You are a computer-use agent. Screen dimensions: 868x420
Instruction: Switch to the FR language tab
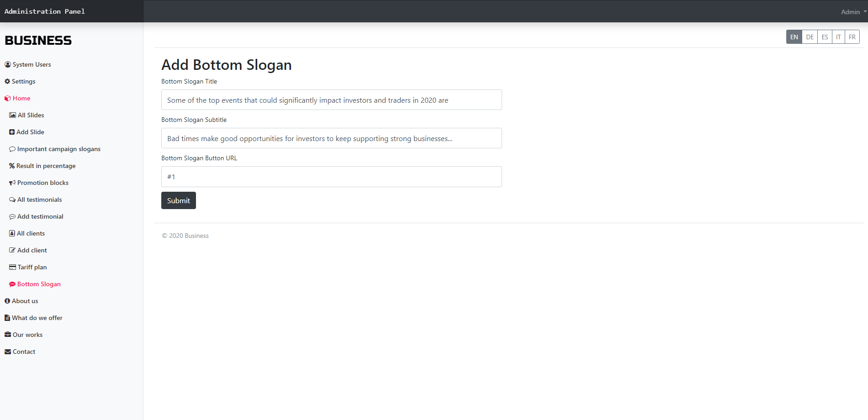pyautogui.click(x=852, y=37)
